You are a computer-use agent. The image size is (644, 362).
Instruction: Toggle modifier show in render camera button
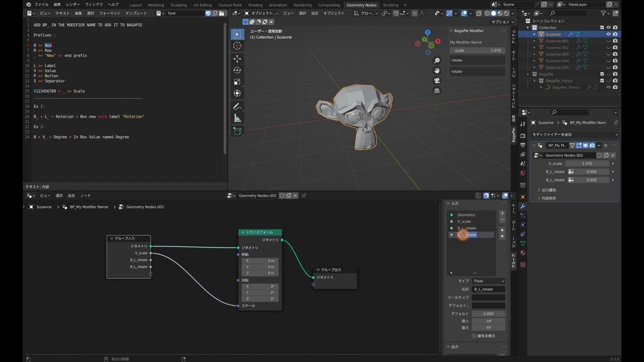592,145
